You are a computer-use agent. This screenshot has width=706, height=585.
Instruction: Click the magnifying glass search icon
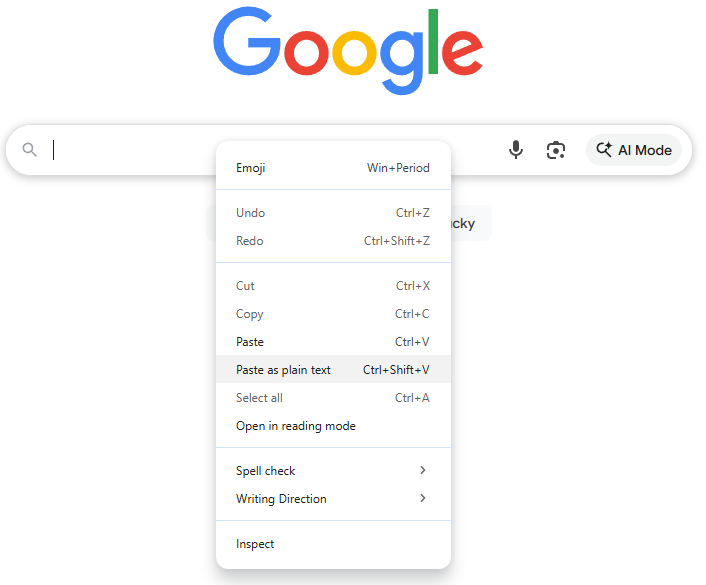point(30,150)
